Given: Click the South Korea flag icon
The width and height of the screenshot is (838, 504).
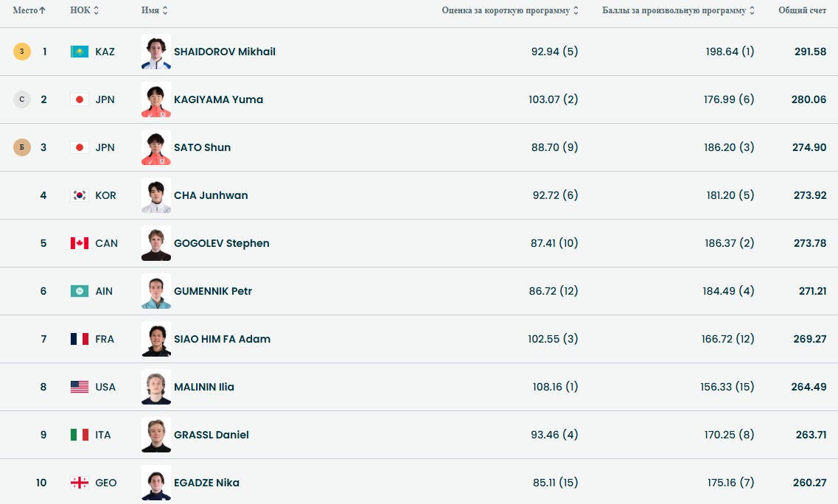Looking at the screenshot, I should coord(80,195).
